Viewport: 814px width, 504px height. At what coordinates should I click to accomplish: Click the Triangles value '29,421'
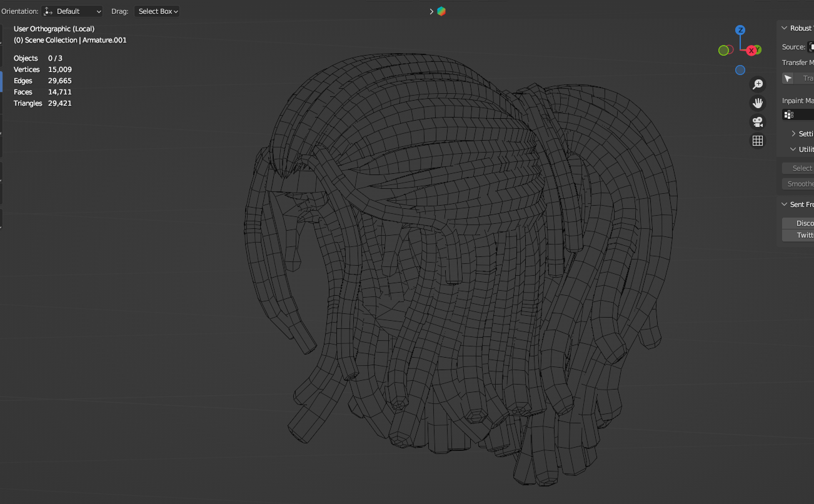click(x=60, y=103)
